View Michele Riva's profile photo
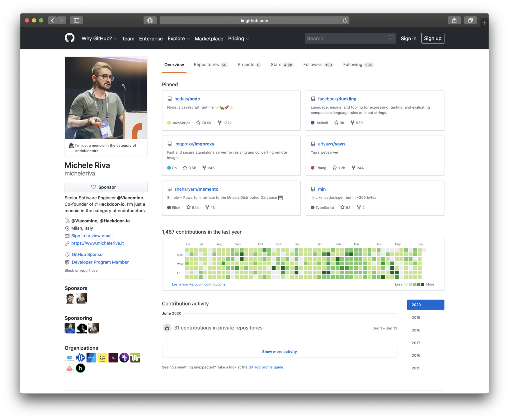The image size is (509, 420). click(106, 98)
